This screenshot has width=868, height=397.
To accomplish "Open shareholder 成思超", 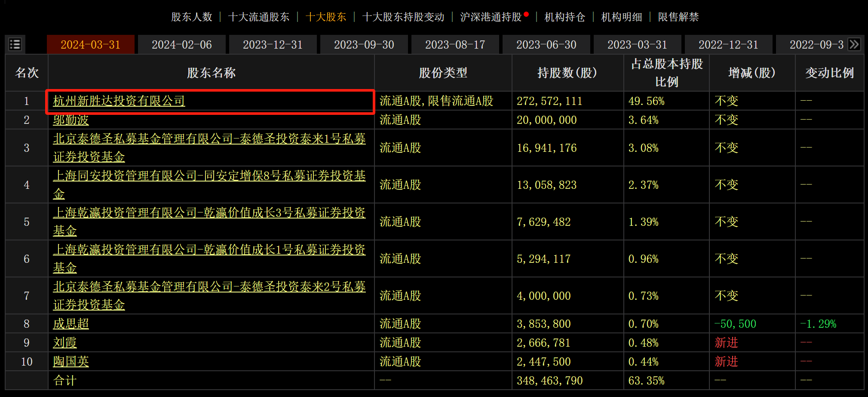I will pyautogui.click(x=71, y=324).
